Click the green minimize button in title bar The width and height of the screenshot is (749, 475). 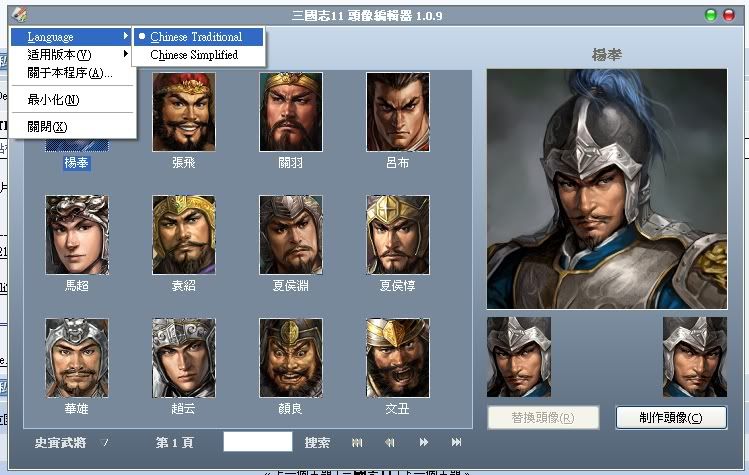click(711, 15)
